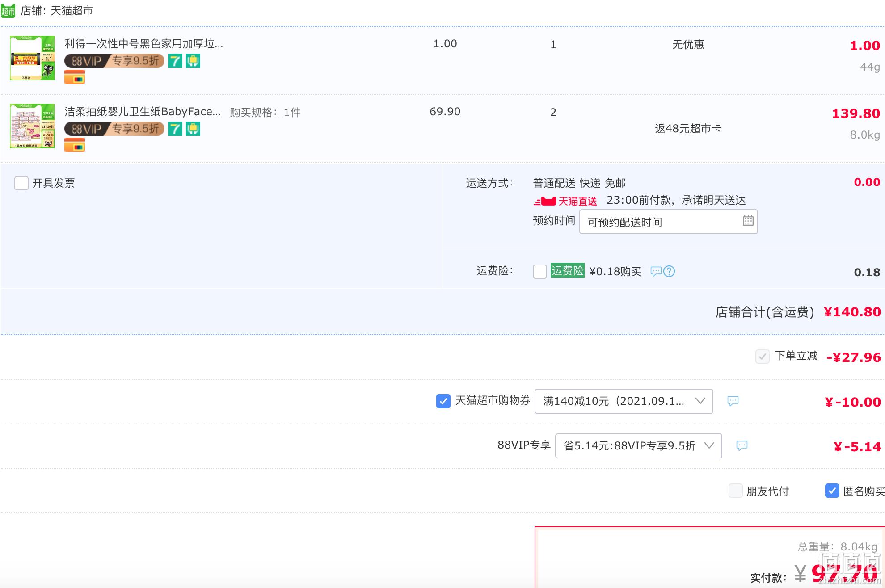Image resolution: width=885 pixels, height=588 pixels.
Task: Open the calendar icon in delivery time field
Action: point(748,221)
